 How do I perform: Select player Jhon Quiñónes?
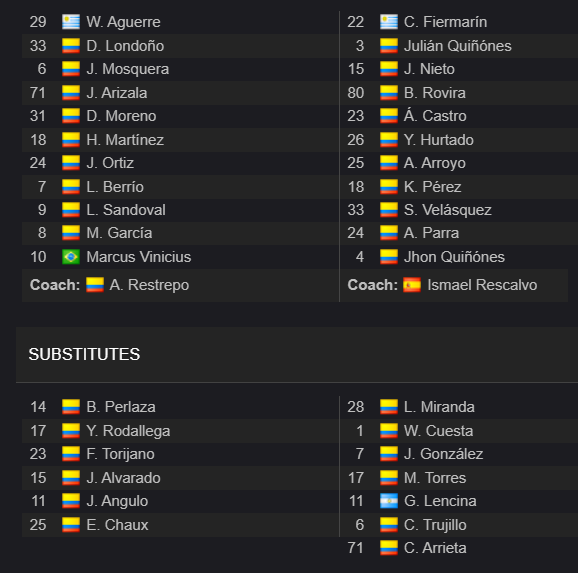tap(454, 257)
